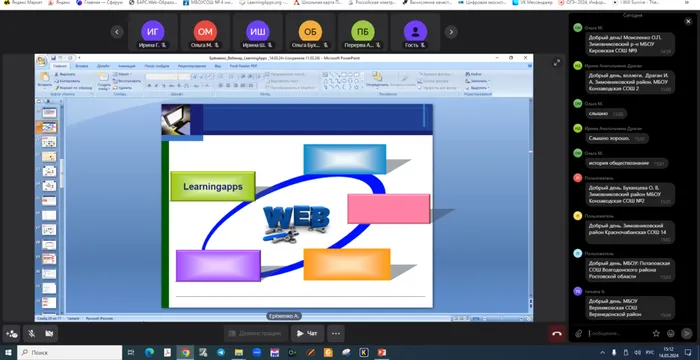Screen dimensions: 700x360
Task: Open Microsoft Edge from the taskbar
Action: click(149, 352)
